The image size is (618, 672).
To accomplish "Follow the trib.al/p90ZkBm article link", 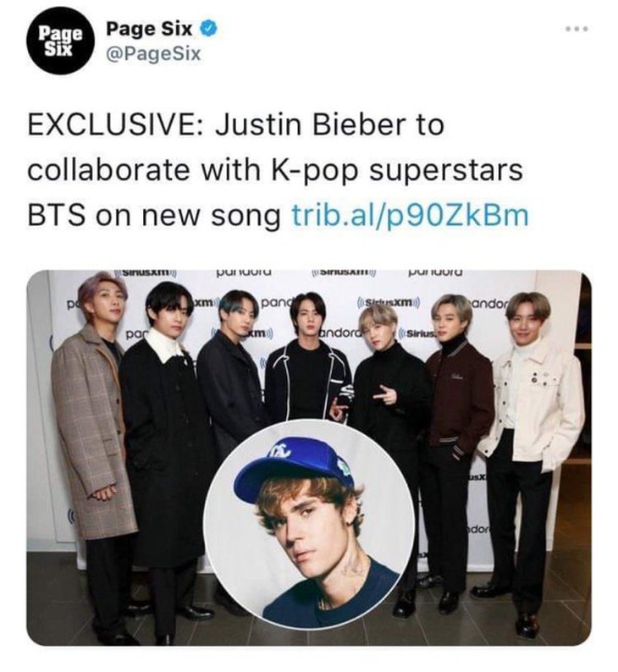I will (410, 214).
